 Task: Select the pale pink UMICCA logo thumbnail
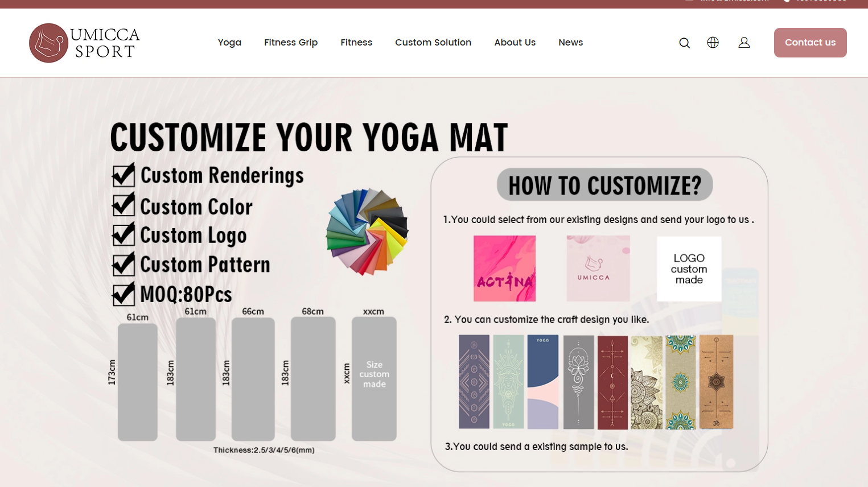598,268
